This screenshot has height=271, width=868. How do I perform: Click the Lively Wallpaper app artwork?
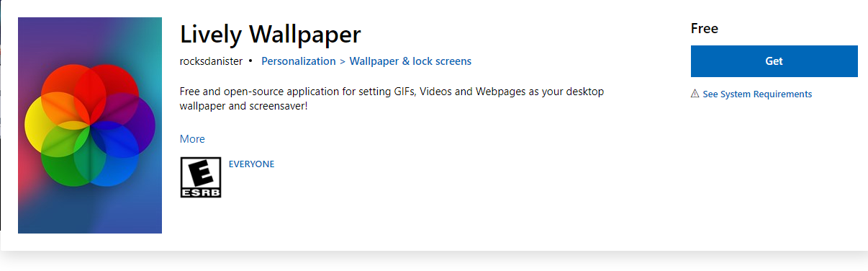pyautogui.click(x=90, y=125)
